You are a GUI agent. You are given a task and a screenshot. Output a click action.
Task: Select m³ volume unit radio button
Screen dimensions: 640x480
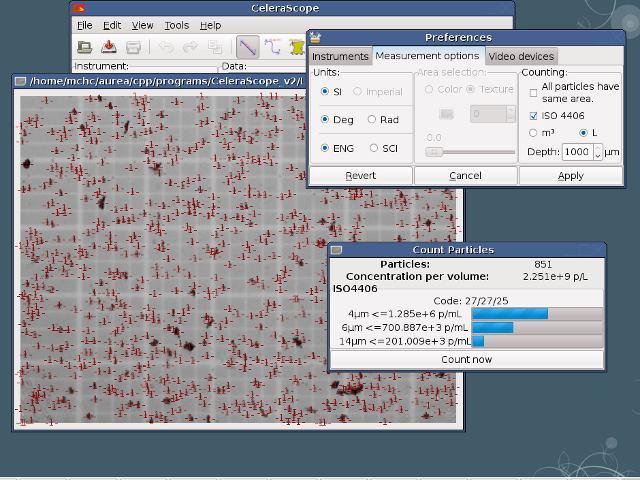pos(533,133)
